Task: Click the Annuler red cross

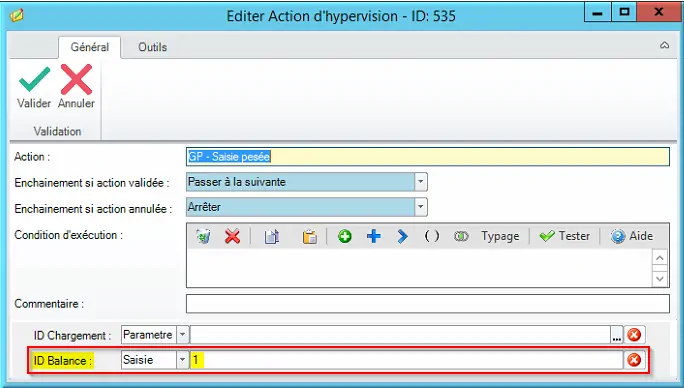Action: (76, 79)
